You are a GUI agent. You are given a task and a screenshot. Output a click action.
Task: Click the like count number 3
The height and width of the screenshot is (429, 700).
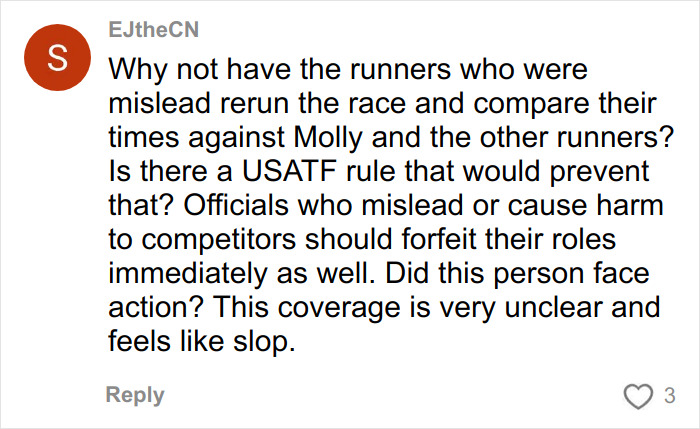tap(669, 396)
